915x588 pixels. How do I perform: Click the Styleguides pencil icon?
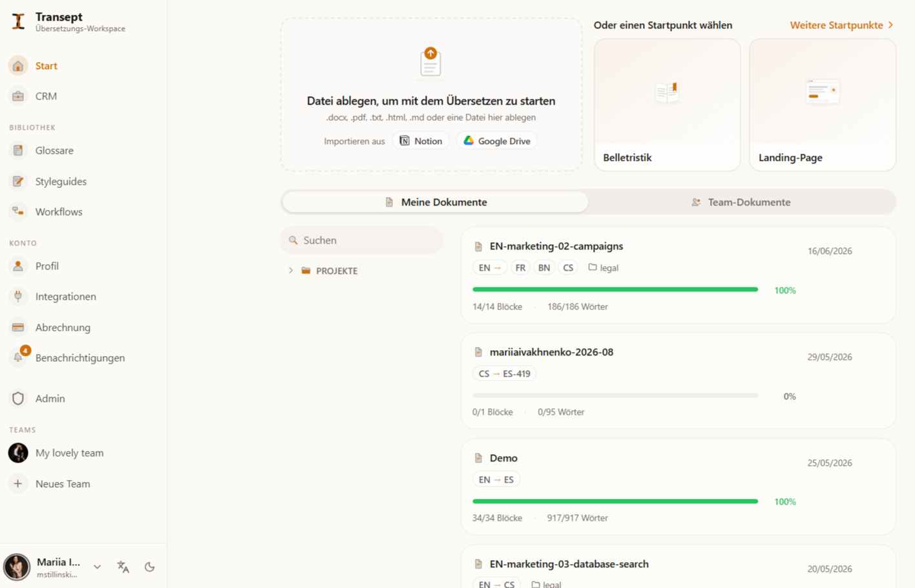click(18, 182)
